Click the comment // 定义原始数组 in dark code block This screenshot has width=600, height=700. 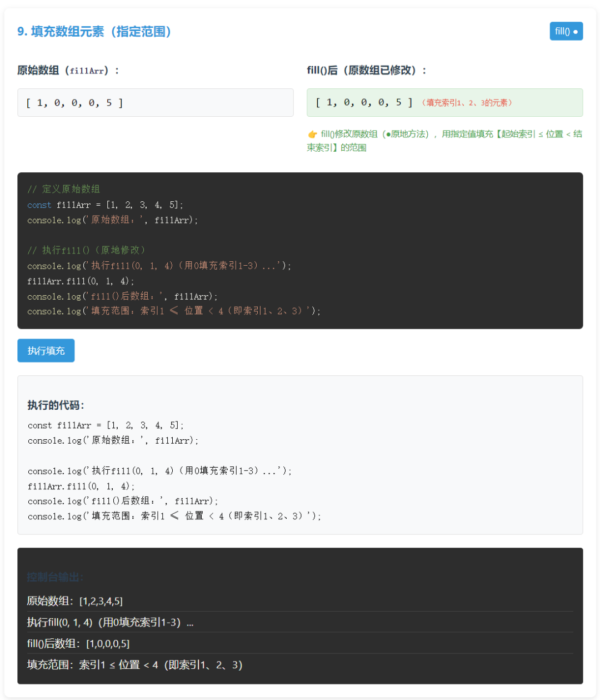pyautogui.click(x=64, y=189)
